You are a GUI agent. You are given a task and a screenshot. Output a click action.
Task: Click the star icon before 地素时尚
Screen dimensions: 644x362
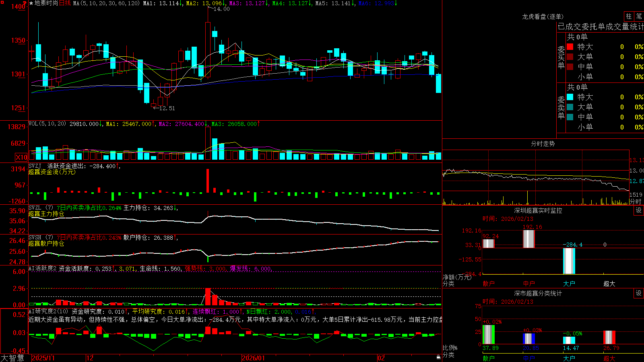click(x=31, y=3)
